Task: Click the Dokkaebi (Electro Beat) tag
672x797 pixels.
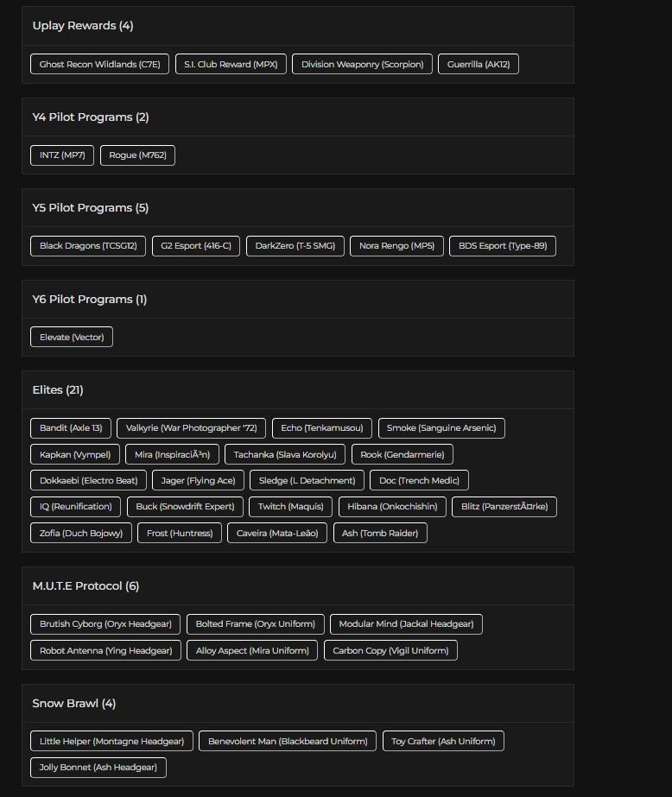Action: tap(89, 481)
